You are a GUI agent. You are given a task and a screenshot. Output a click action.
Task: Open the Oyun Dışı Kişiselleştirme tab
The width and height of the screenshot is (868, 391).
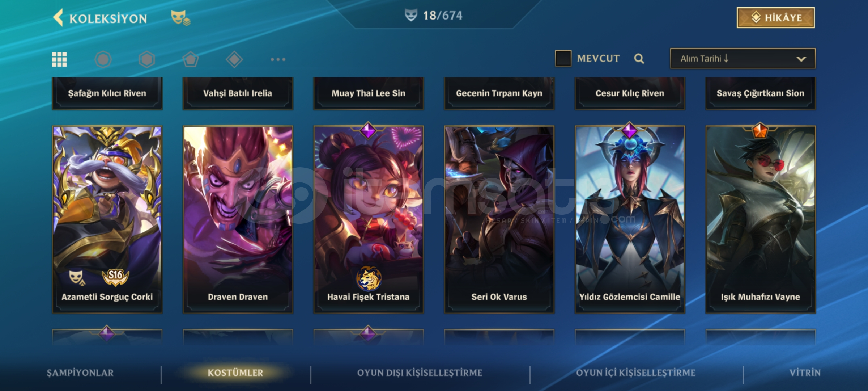pyautogui.click(x=420, y=373)
